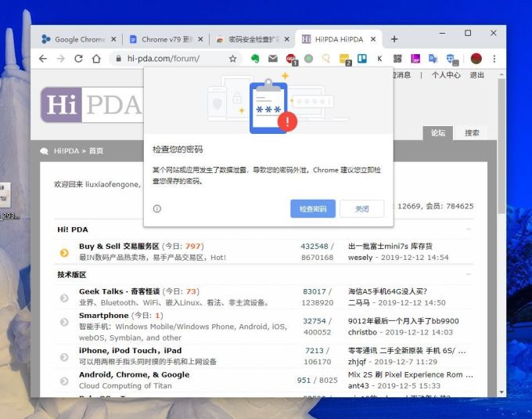Click the yellow extension with badge 2
The height and width of the screenshot is (419, 532).
tap(345, 59)
